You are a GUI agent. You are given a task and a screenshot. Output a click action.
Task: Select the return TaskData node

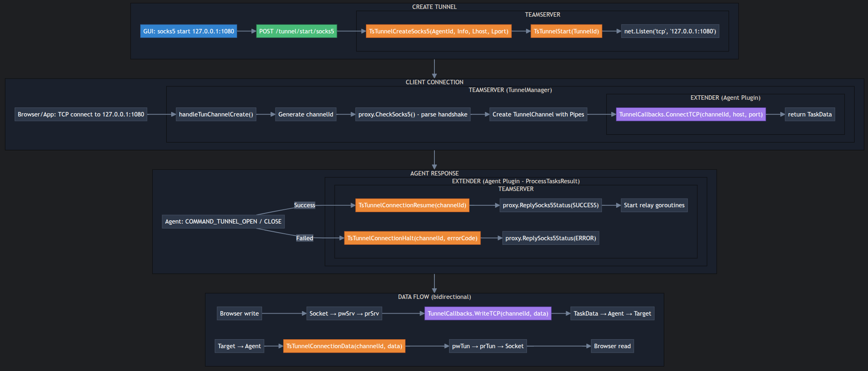tap(809, 114)
